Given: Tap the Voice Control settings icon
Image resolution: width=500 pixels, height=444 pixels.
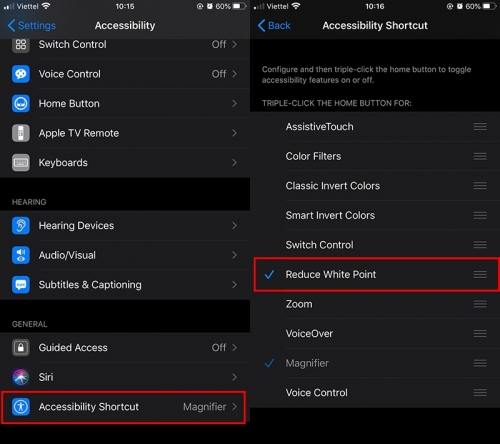Looking at the screenshot, I should (21, 74).
